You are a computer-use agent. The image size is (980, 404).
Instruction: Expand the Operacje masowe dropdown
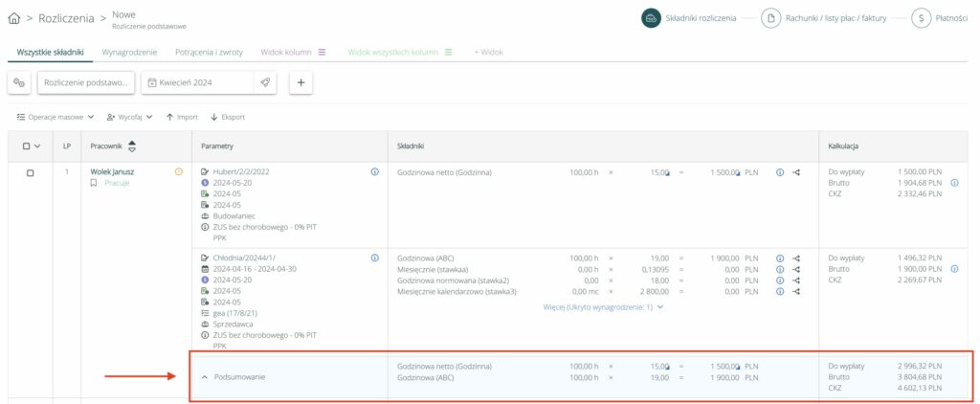click(x=56, y=117)
